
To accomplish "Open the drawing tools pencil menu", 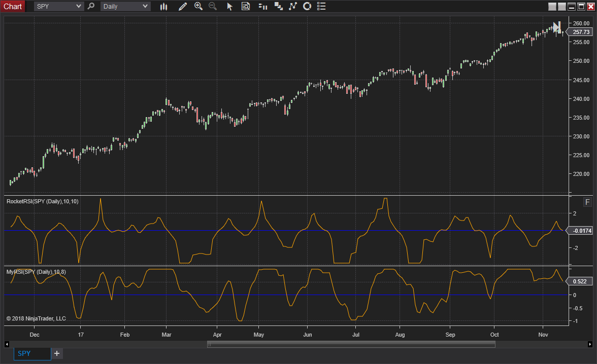I will coord(183,7).
